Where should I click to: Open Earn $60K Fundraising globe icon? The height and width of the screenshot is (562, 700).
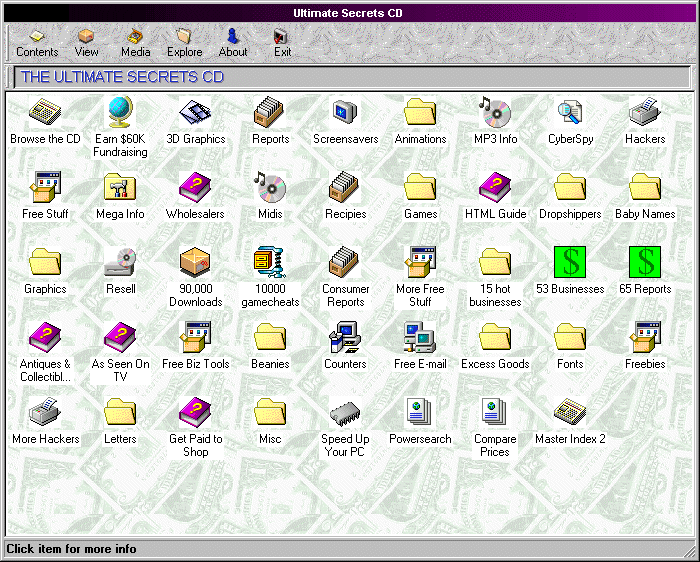click(x=120, y=112)
